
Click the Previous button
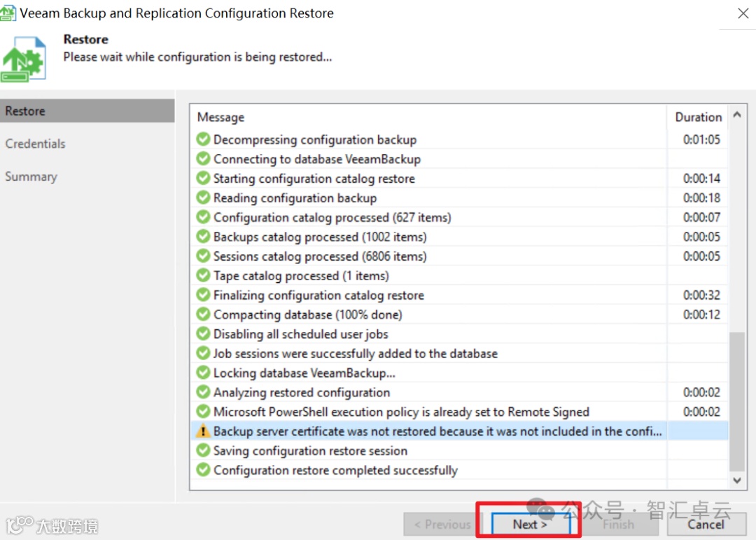pos(442,524)
